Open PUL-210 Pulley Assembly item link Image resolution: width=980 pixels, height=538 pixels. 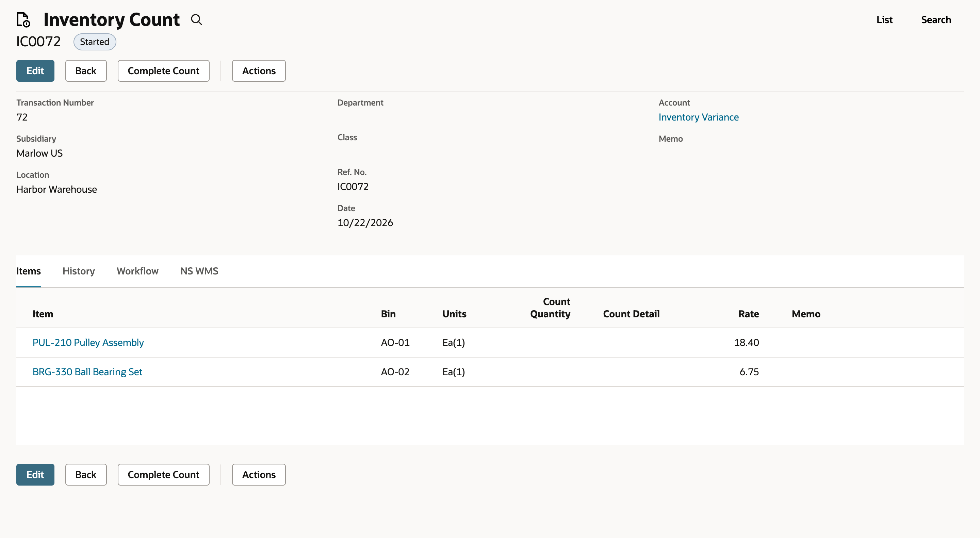tap(88, 343)
